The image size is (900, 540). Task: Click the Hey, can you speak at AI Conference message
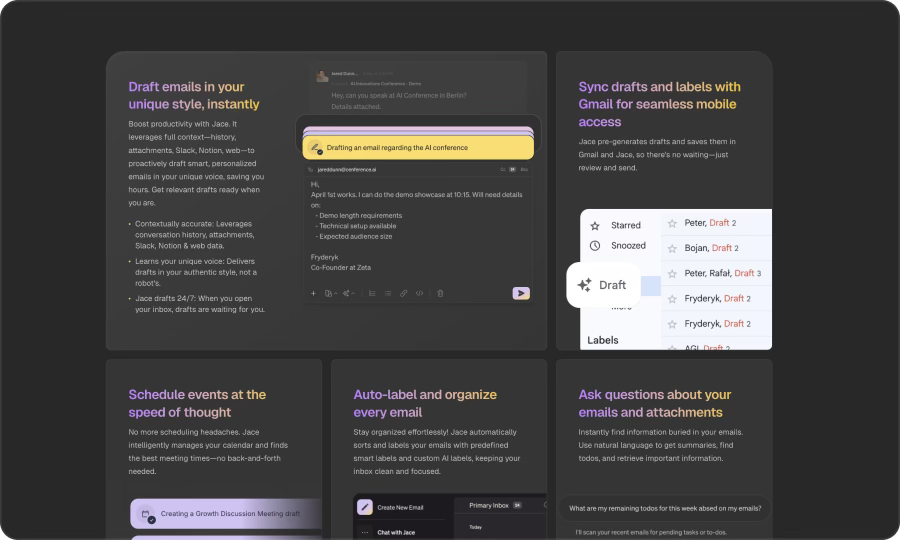pyautogui.click(x=398, y=101)
